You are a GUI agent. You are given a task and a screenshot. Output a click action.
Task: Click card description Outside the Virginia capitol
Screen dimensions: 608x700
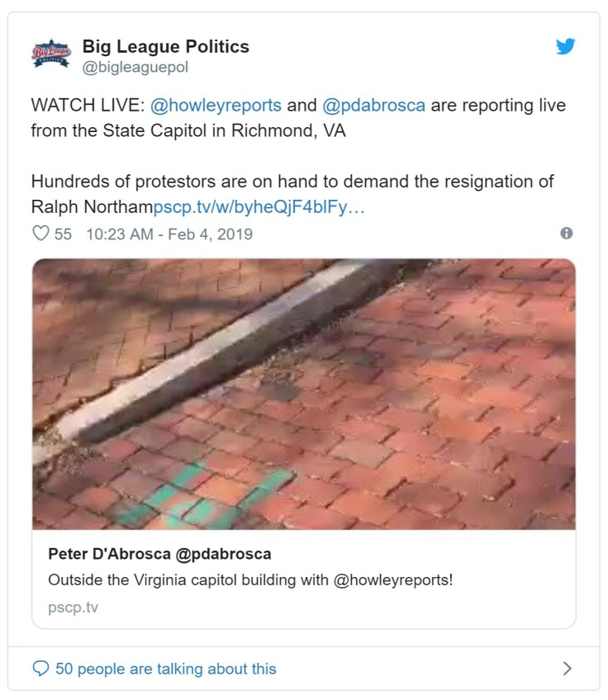[x=250, y=580]
